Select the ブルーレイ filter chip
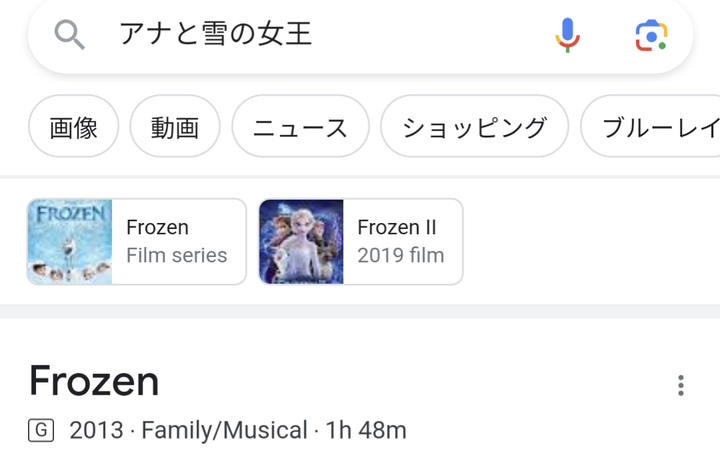 (x=655, y=127)
